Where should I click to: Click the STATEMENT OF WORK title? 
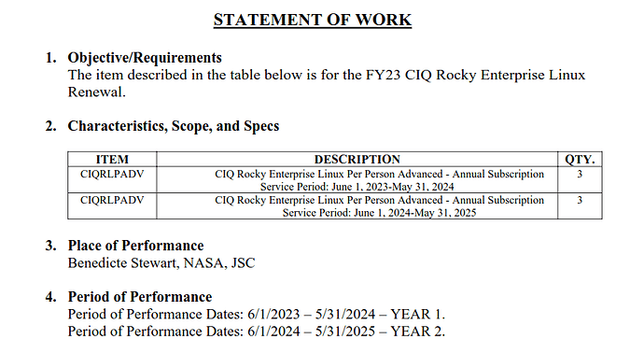click(x=312, y=20)
